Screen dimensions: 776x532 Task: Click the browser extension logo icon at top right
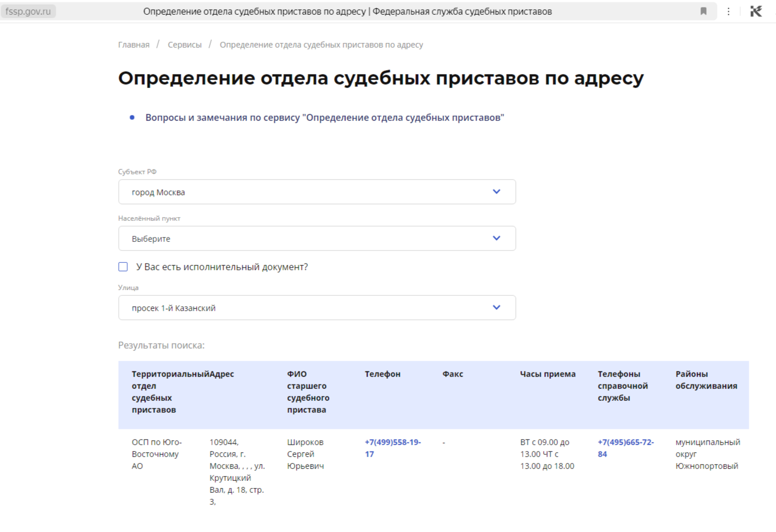[756, 11]
